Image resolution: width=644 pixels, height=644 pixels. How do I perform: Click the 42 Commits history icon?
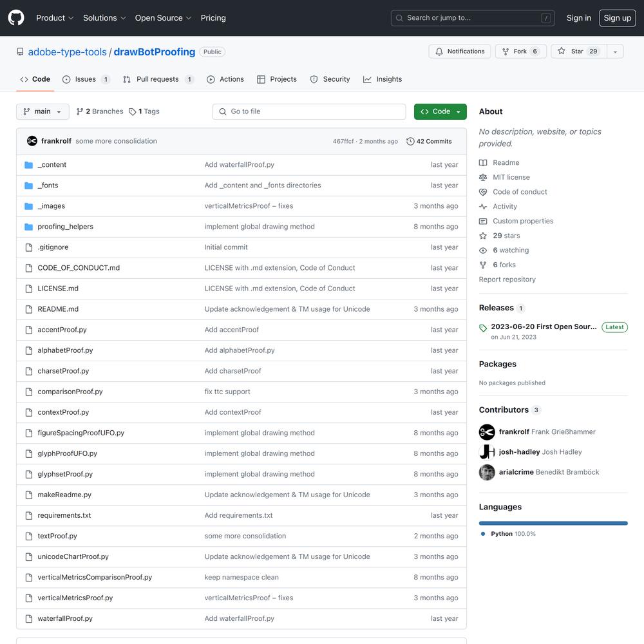tap(410, 141)
